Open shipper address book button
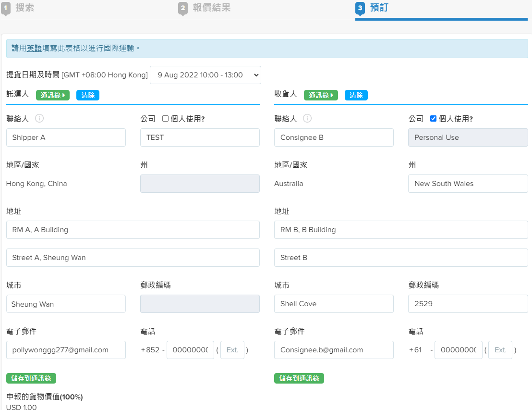 [53, 95]
